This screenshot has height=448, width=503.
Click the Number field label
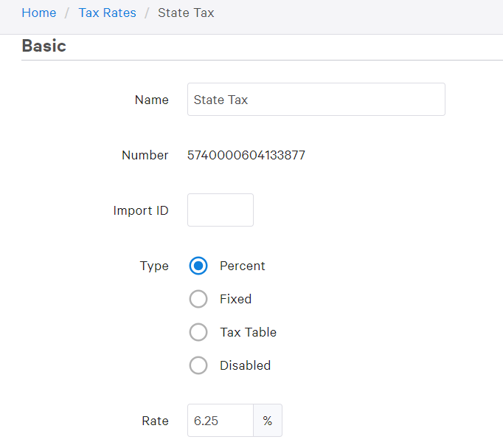coord(145,155)
